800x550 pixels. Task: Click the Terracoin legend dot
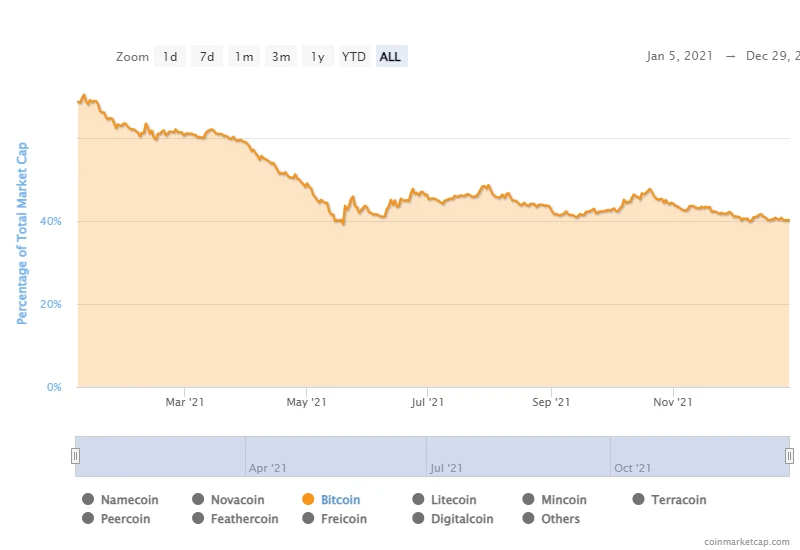(638, 500)
